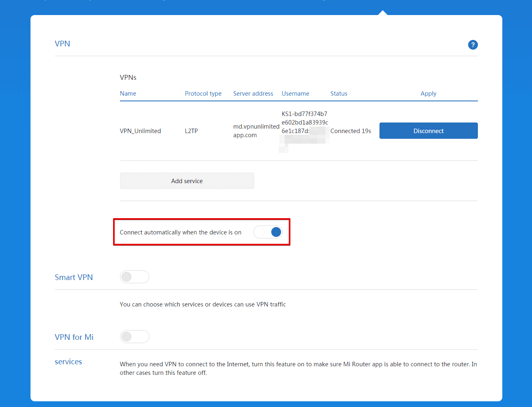Click the Server address column header
The width and height of the screenshot is (532, 407).
pos(253,93)
